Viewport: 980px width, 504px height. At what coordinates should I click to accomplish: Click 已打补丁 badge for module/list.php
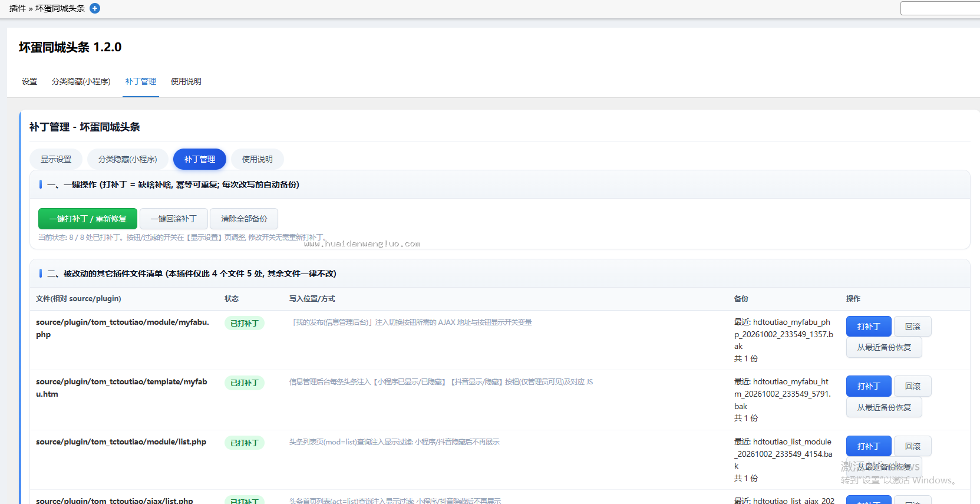[245, 443]
